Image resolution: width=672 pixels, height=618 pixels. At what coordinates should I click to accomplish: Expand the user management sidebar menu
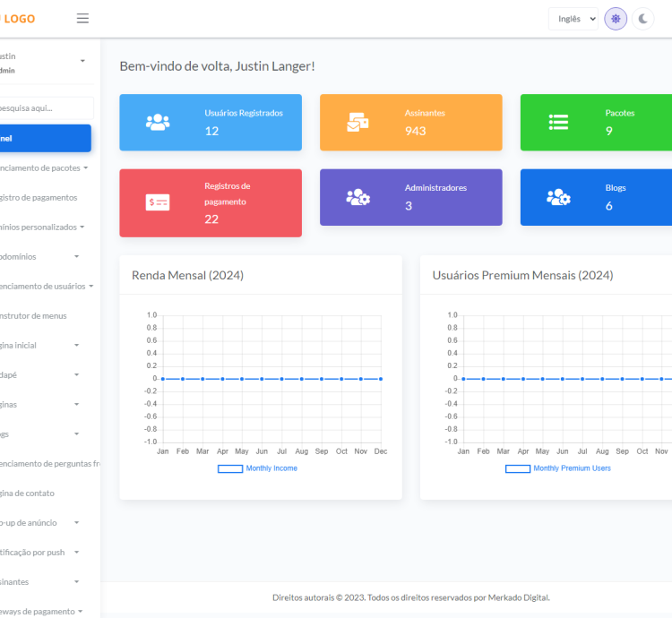point(45,287)
